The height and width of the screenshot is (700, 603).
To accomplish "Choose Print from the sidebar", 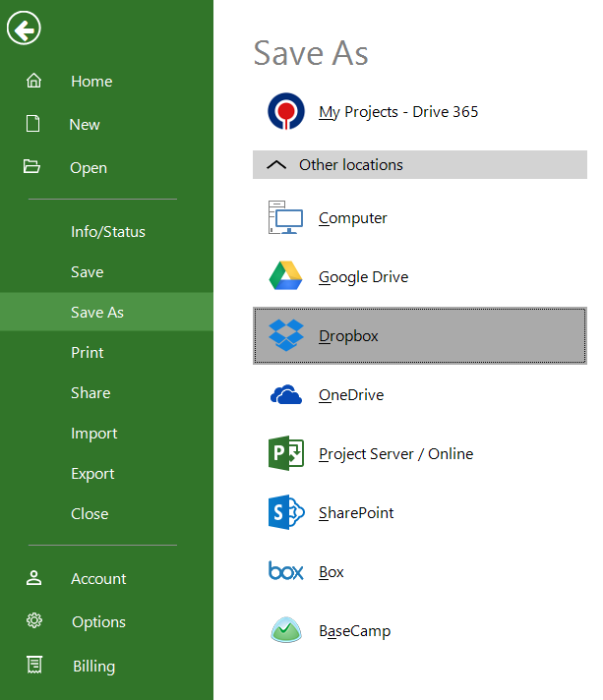I will coord(87,353).
